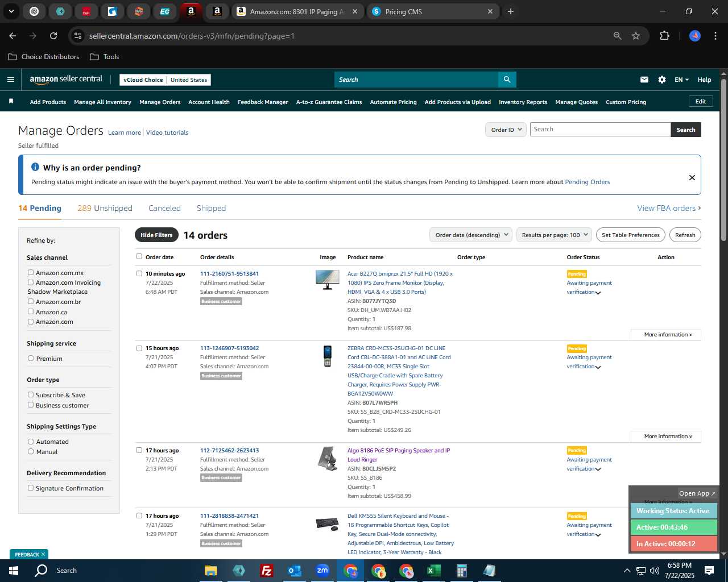Open Calculator from the taskbar

tap(461, 571)
